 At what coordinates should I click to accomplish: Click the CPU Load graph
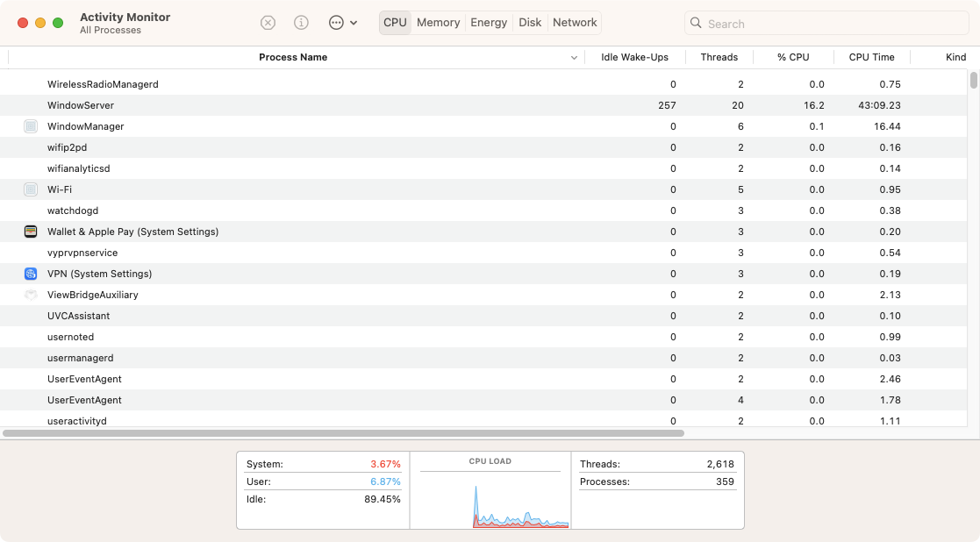[490, 500]
